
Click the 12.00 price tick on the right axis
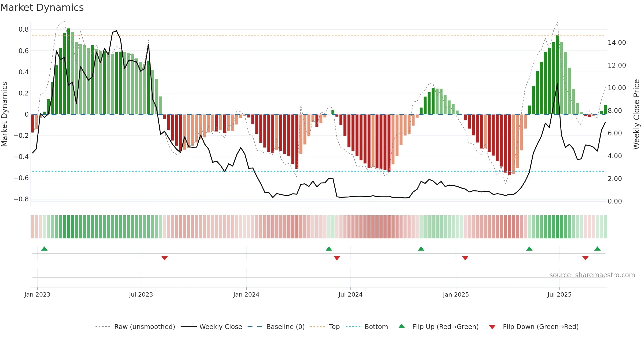point(617,65)
